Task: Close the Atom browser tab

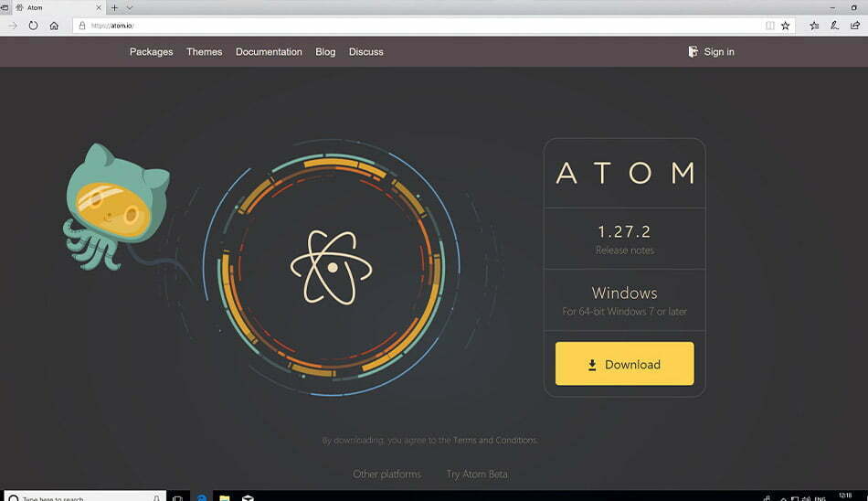Action: pyautogui.click(x=99, y=7)
